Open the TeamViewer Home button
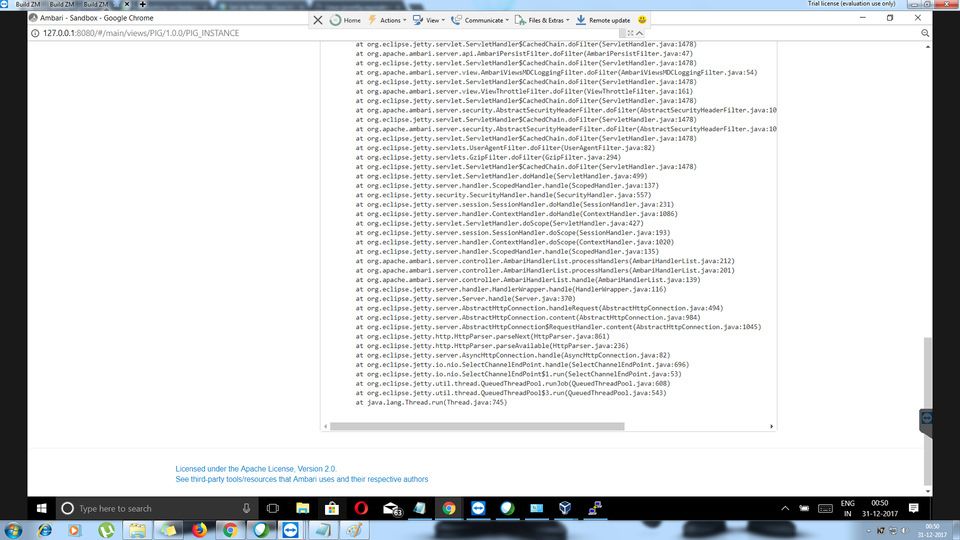 click(x=345, y=20)
